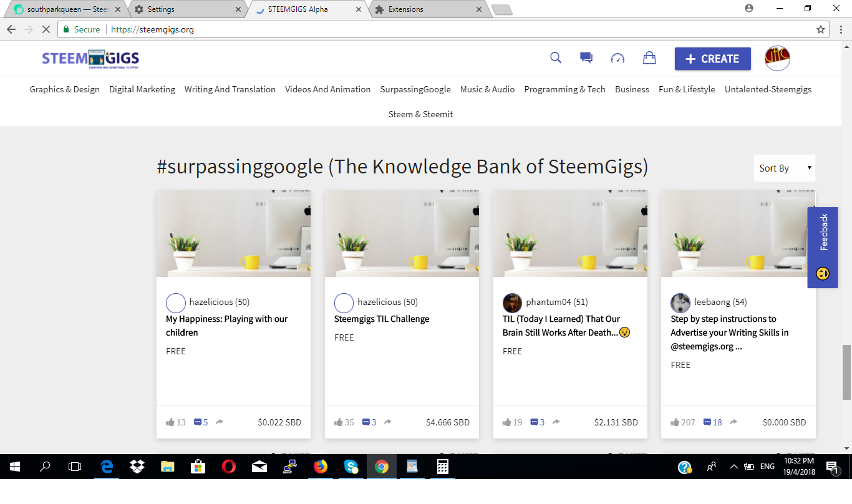Share the 'My Happiness: Playing with our children' post
Image resolution: width=852 pixels, height=504 pixels.
point(220,422)
